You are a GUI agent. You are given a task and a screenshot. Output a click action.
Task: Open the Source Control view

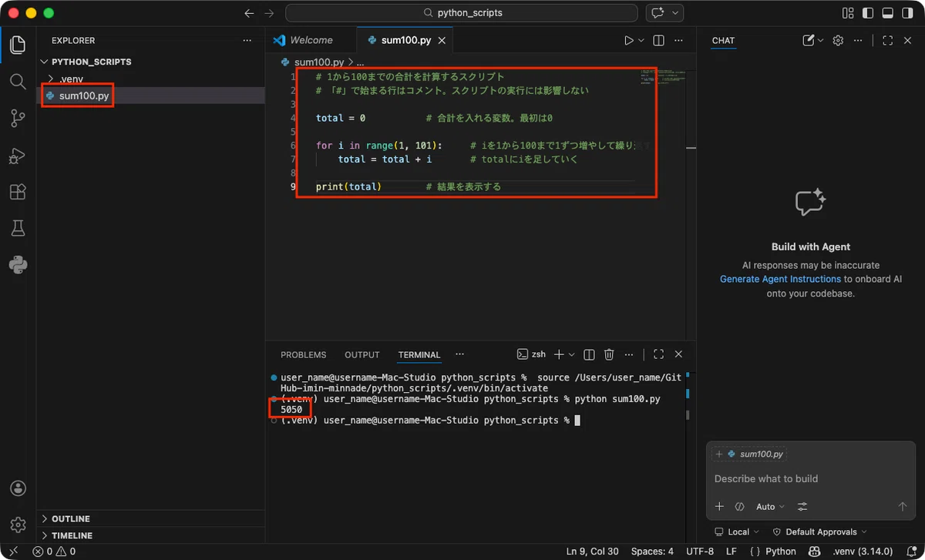click(x=18, y=118)
